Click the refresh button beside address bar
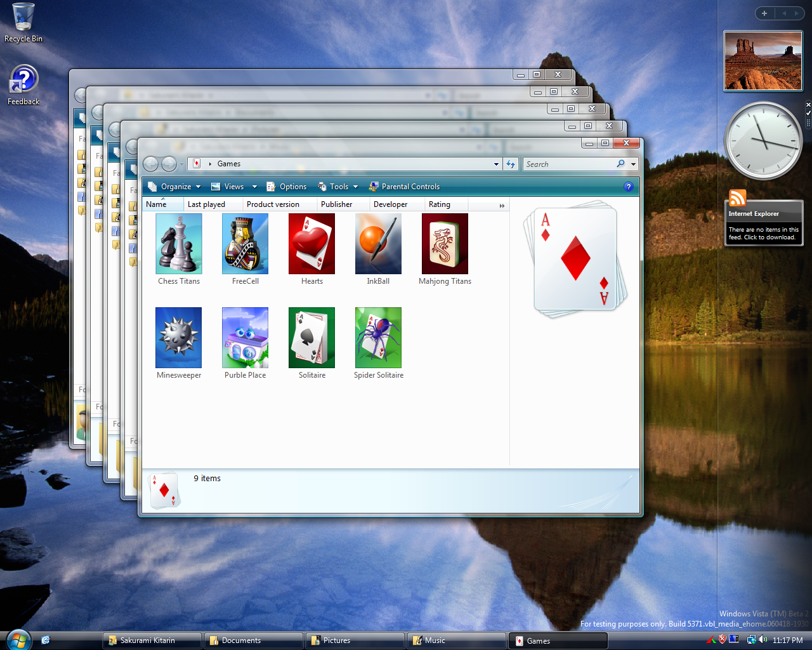 tap(511, 164)
